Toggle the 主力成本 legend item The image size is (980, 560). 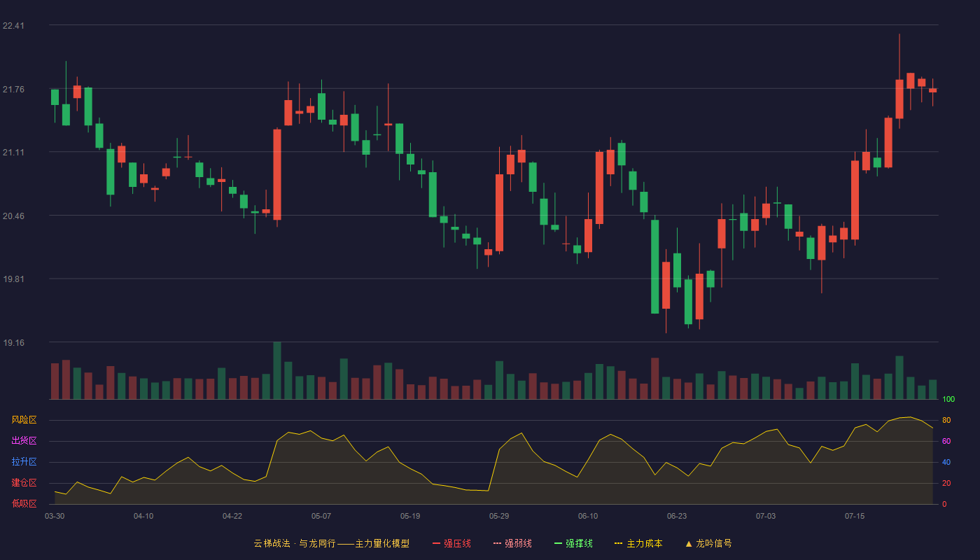pyautogui.click(x=638, y=543)
